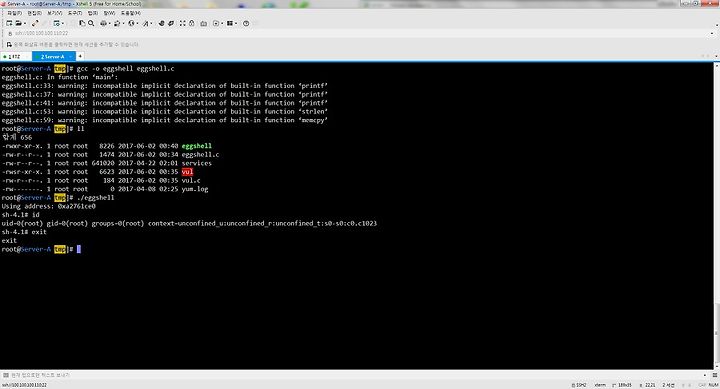Open the Tab menu (탭)
The height and width of the screenshot is (389, 720).
tap(92, 13)
